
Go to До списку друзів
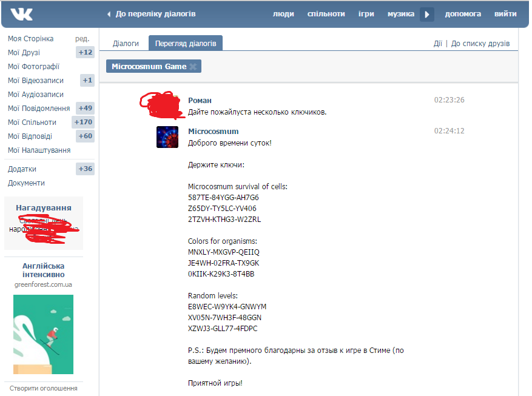480,44
